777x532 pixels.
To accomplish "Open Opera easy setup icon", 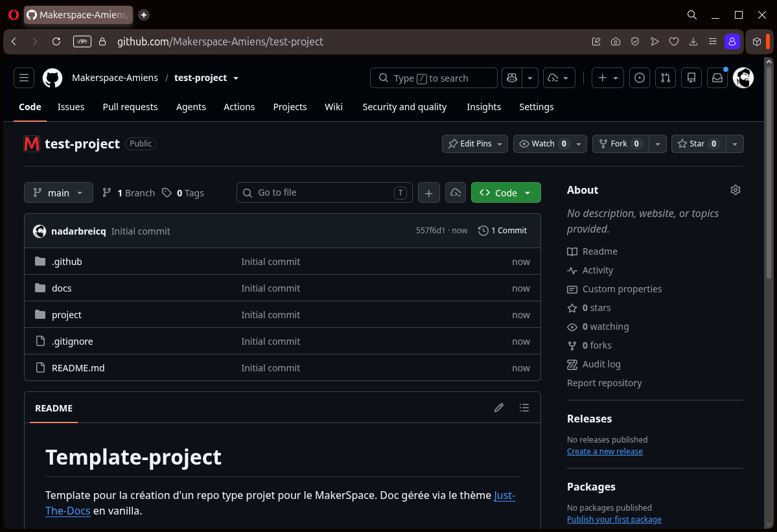I will pyautogui.click(x=713, y=41).
